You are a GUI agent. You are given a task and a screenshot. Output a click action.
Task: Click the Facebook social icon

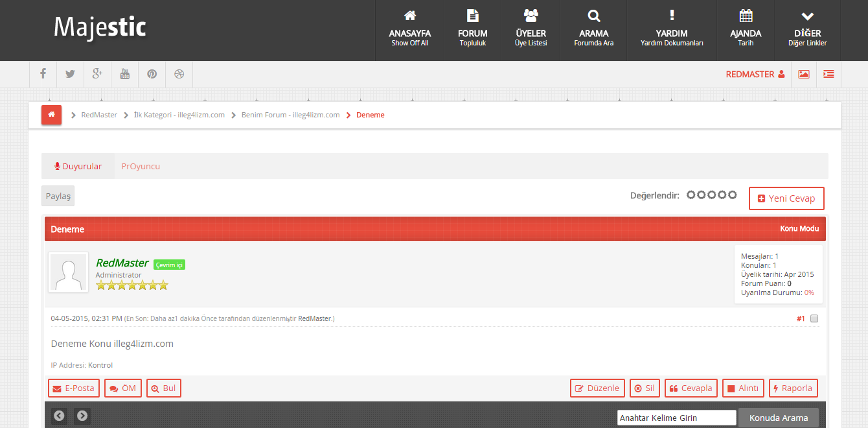coord(43,74)
